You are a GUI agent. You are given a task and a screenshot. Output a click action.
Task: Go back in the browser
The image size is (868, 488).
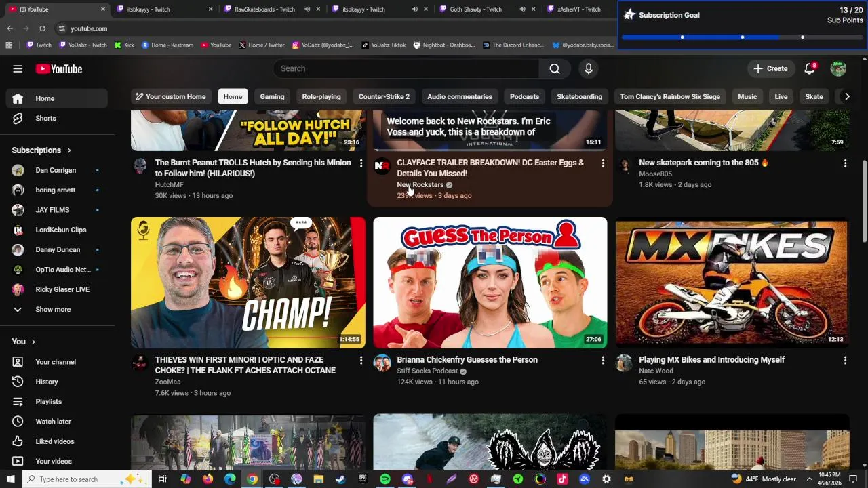(9, 28)
